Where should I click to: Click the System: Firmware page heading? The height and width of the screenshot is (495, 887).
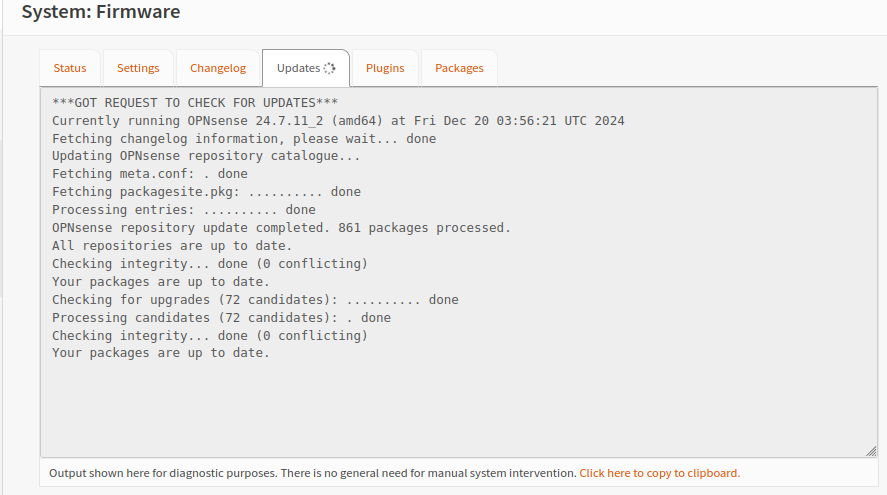(101, 13)
